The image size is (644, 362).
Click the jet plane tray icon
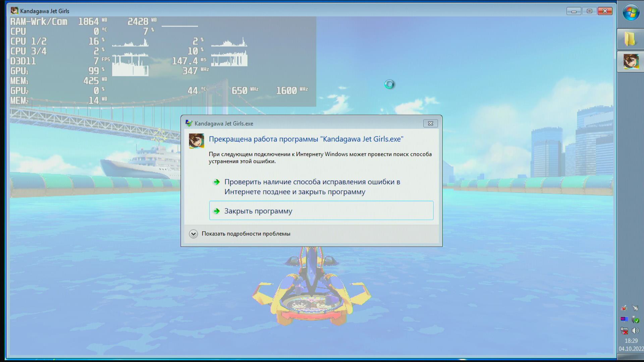[x=635, y=308]
